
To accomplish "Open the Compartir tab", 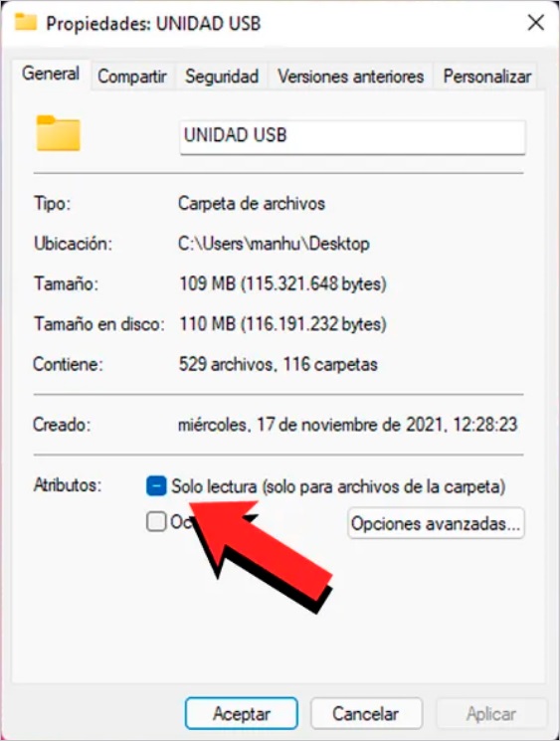I will pyautogui.click(x=132, y=76).
